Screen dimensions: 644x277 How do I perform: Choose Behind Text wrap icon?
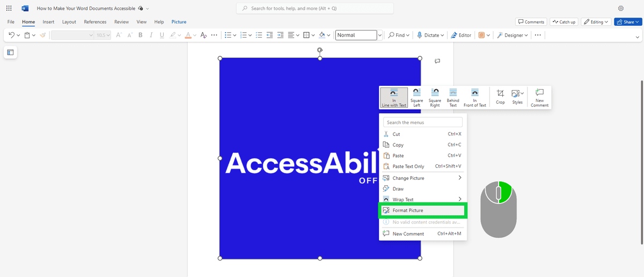tap(453, 97)
